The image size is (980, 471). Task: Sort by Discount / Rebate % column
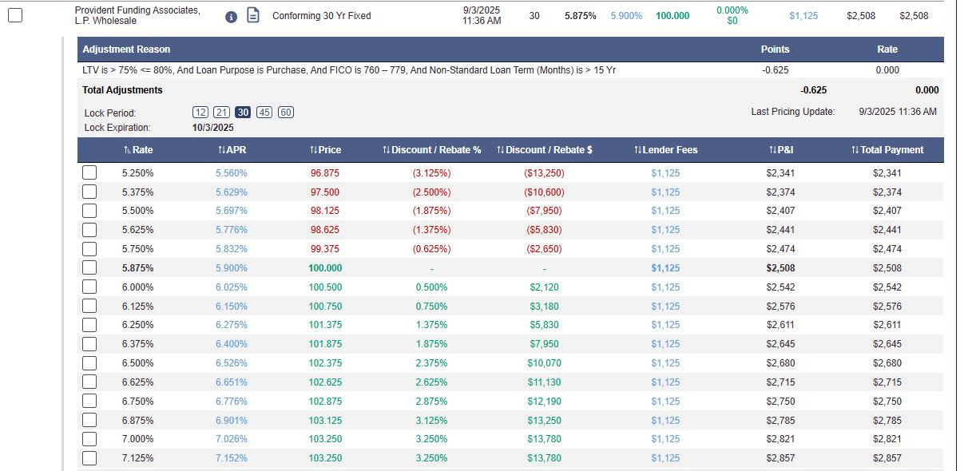click(431, 150)
